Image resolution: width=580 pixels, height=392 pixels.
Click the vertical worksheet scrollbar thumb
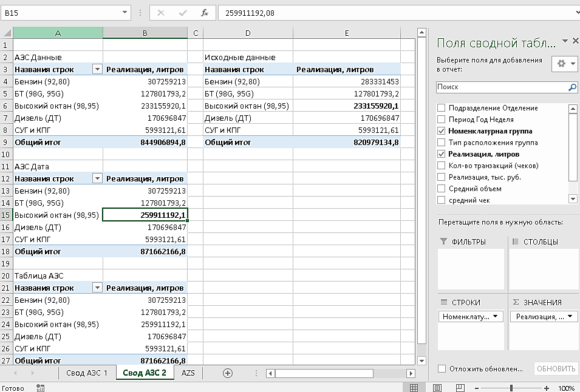point(421,191)
